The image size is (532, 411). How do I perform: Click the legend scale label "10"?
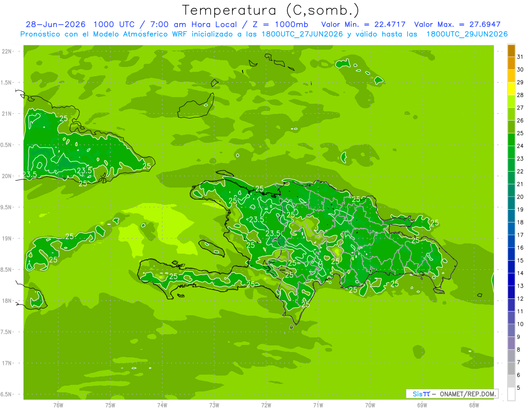pyautogui.click(x=520, y=324)
